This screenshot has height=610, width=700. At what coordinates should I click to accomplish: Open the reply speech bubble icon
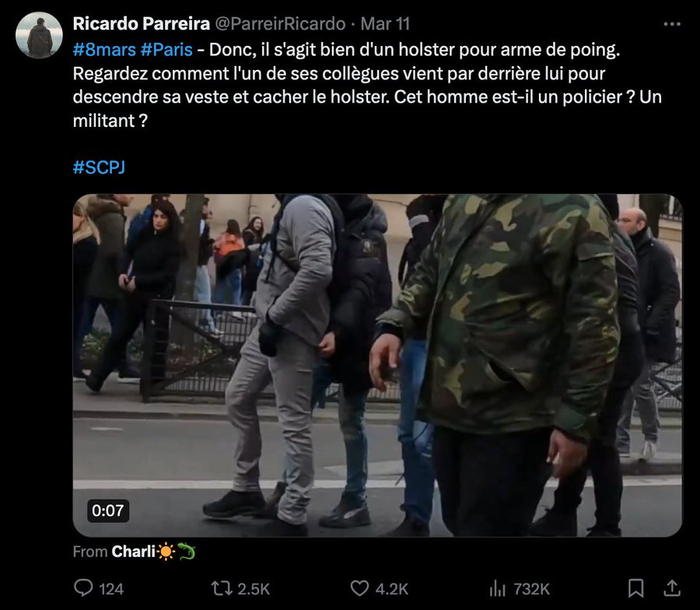[83, 588]
